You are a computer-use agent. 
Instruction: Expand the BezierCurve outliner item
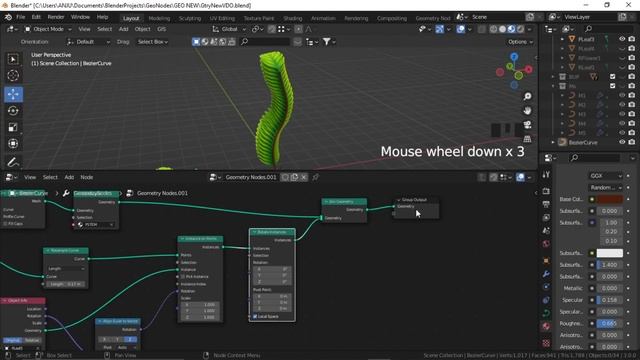click(x=553, y=142)
